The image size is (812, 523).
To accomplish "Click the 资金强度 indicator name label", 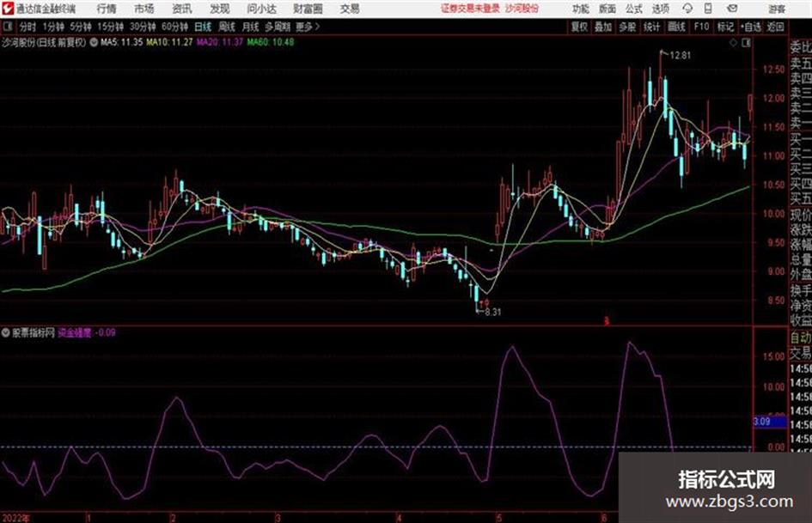I will point(75,332).
